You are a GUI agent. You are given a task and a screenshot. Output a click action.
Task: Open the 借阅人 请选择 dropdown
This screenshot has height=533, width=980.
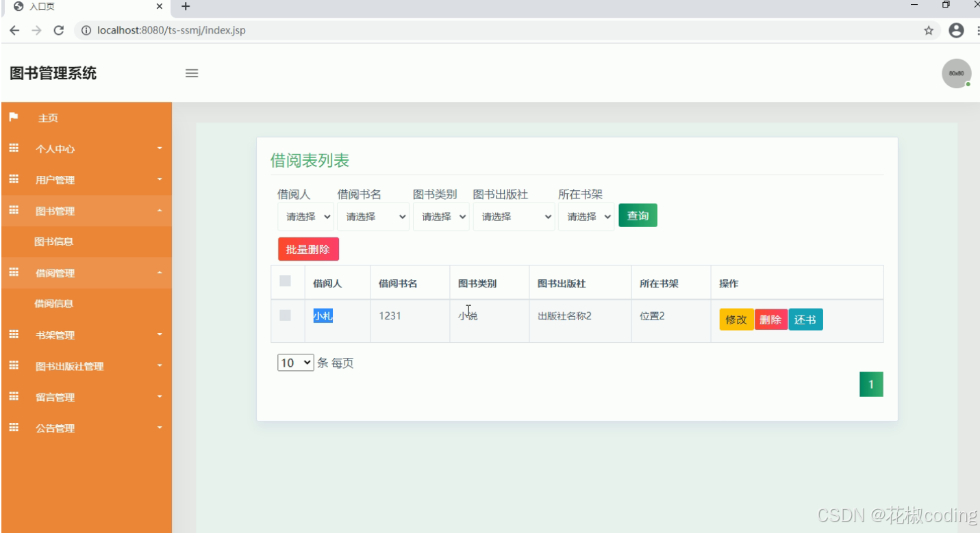coord(305,216)
